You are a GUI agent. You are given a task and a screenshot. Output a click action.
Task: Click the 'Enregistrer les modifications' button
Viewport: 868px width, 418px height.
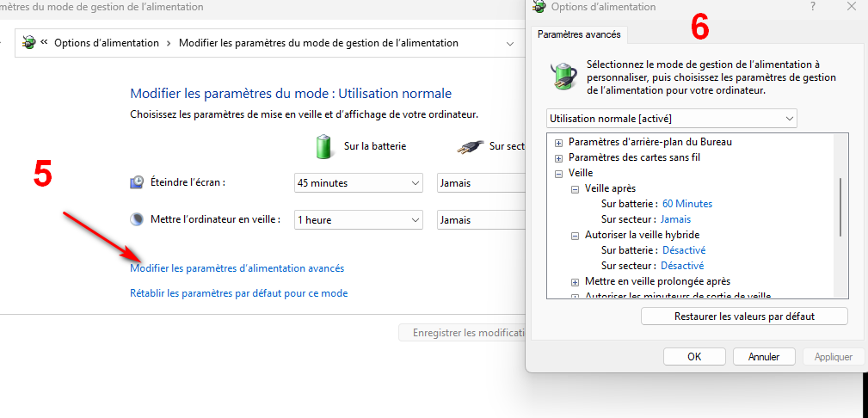(x=462, y=333)
